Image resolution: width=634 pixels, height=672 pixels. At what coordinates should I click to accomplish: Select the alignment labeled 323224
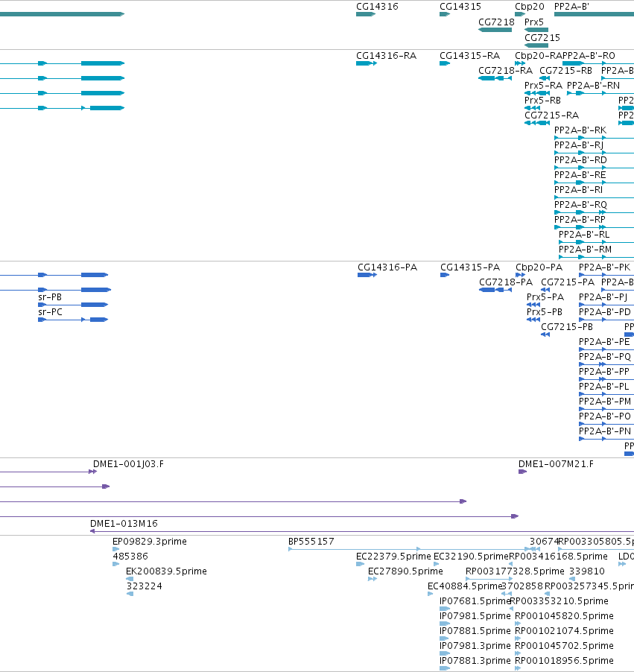pos(144,586)
